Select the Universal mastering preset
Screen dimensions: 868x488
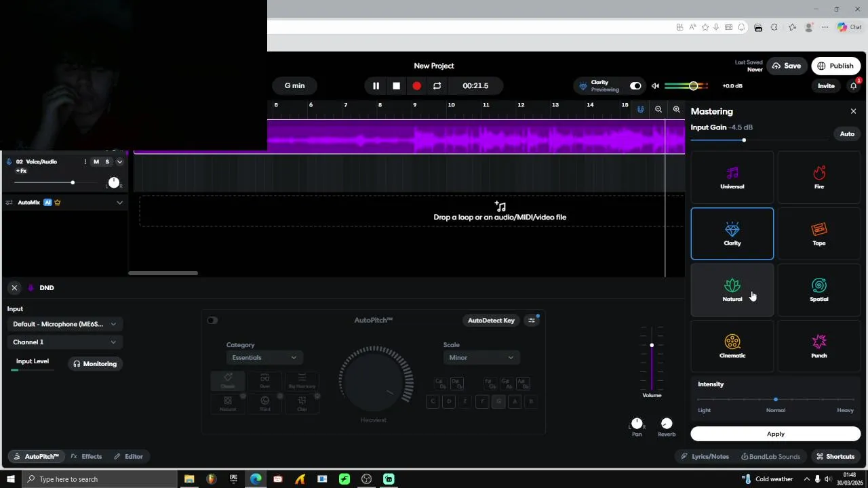(x=732, y=178)
